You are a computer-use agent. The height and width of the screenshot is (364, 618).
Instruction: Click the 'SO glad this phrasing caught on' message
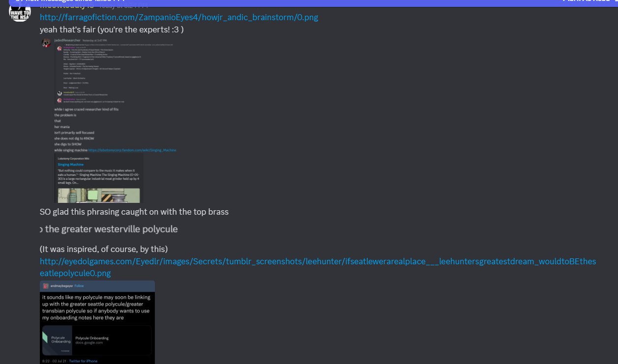[x=134, y=212]
